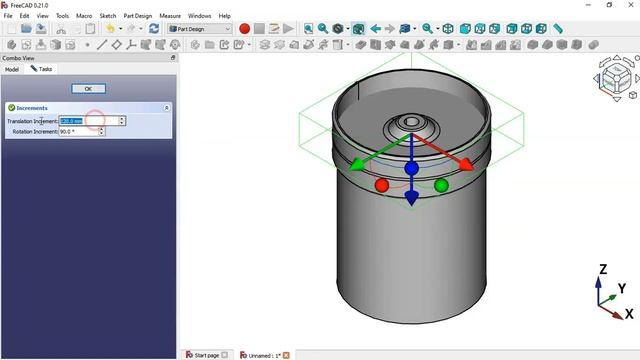Switch to top view cube
Image resolution: width=640 pixels, height=360 pixels.
tap(480, 29)
